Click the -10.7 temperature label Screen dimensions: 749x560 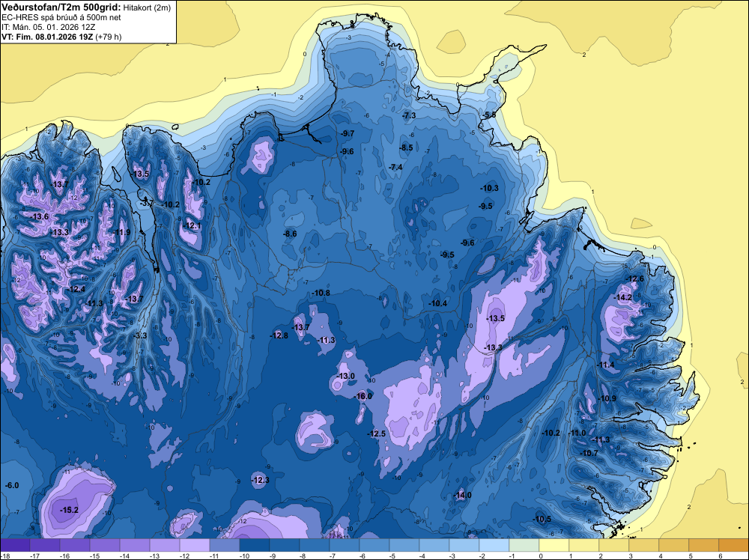(x=589, y=453)
